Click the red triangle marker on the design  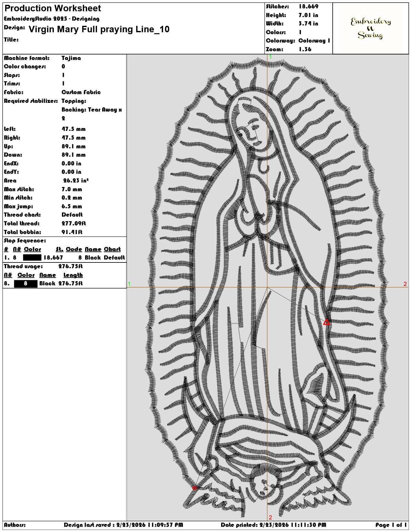point(327,322)
